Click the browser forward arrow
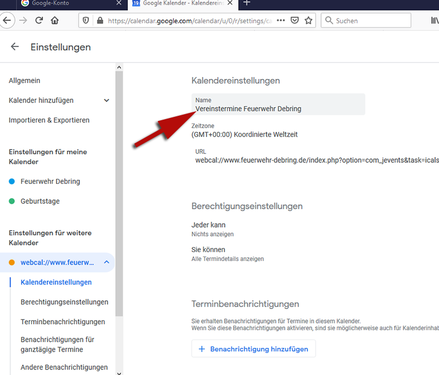The image size is (439, 375). click(23, 21)
